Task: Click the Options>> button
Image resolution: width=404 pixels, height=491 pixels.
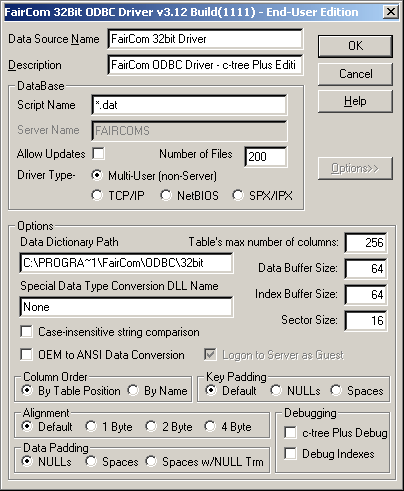Action: pos(355,169)
